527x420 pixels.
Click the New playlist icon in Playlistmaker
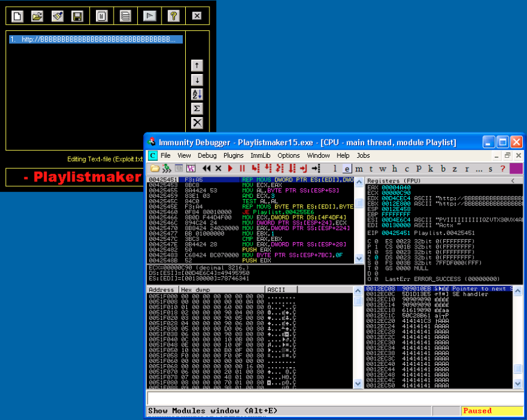[x=18, y=16]
